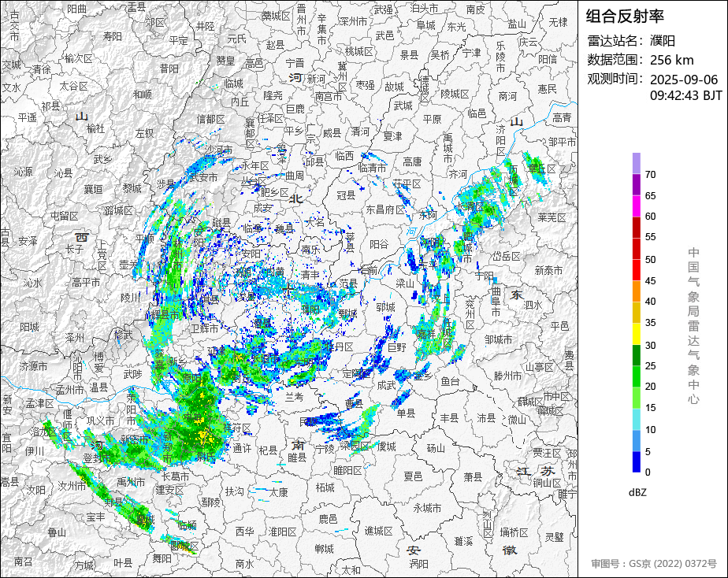Click the 柘城 label on the map
The height and width of the screenshot is (578, 728).
(x=325, y=487)
